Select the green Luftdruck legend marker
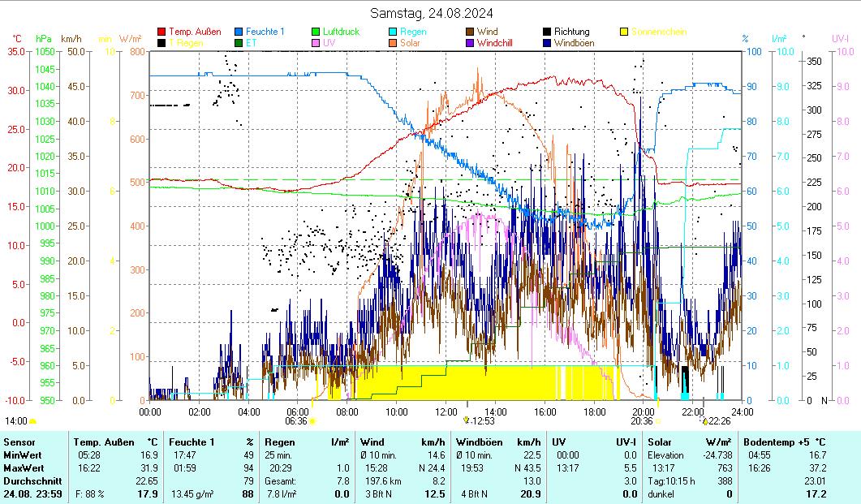861x504 pixels. (x=316, y=32)
